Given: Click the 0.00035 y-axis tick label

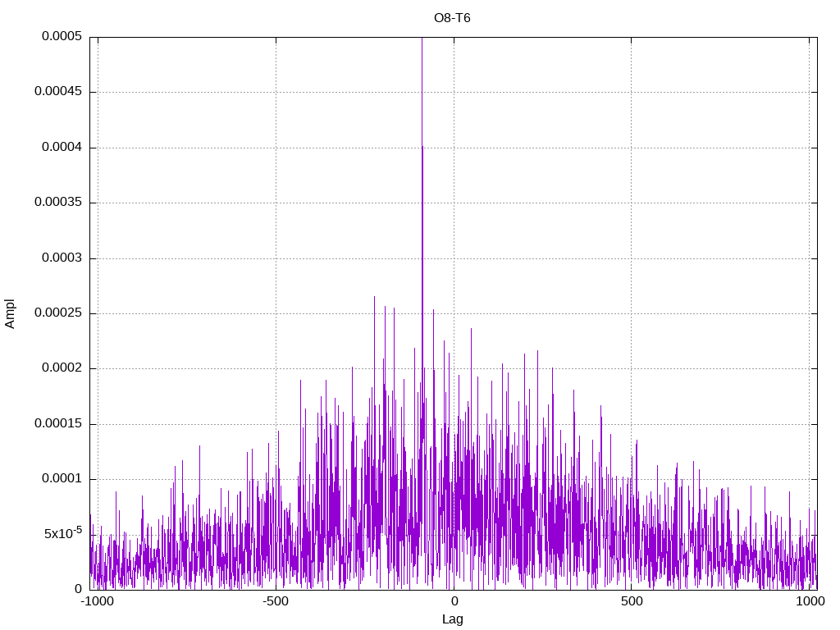Looking at the screenshot, I should [58, 203].
